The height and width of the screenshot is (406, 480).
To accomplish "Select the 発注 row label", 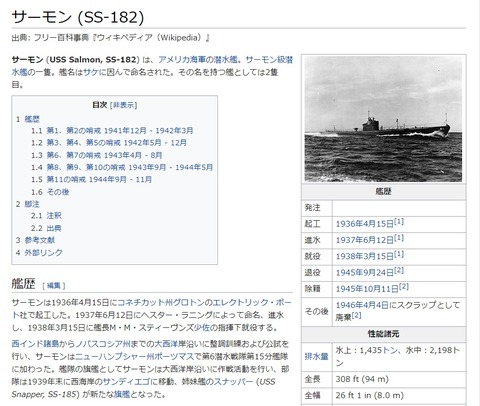I will (312, 208).
